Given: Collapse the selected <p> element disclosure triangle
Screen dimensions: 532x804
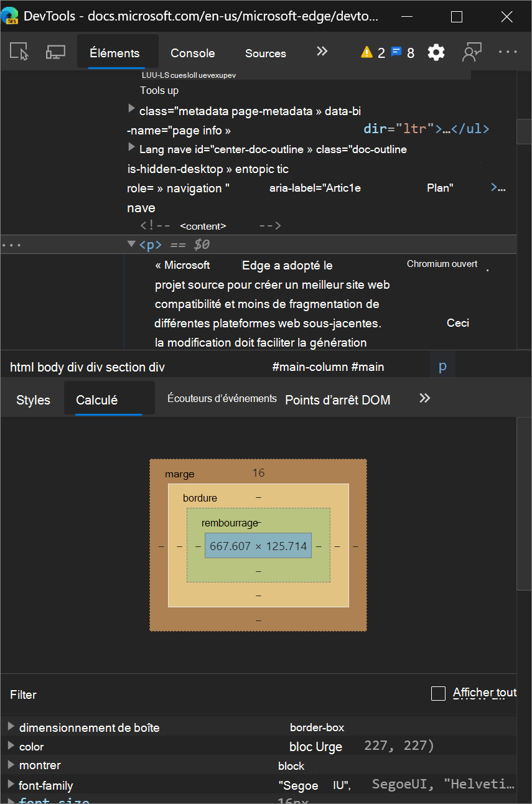Looking at the screenshot, I should [x=131, y=244].
